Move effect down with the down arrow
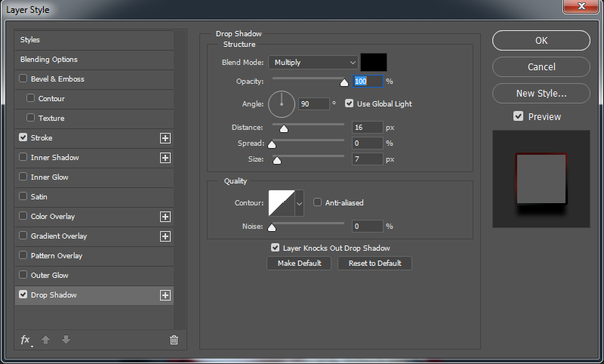The width and height of the screenshot is (604, 364). (66, 339)
